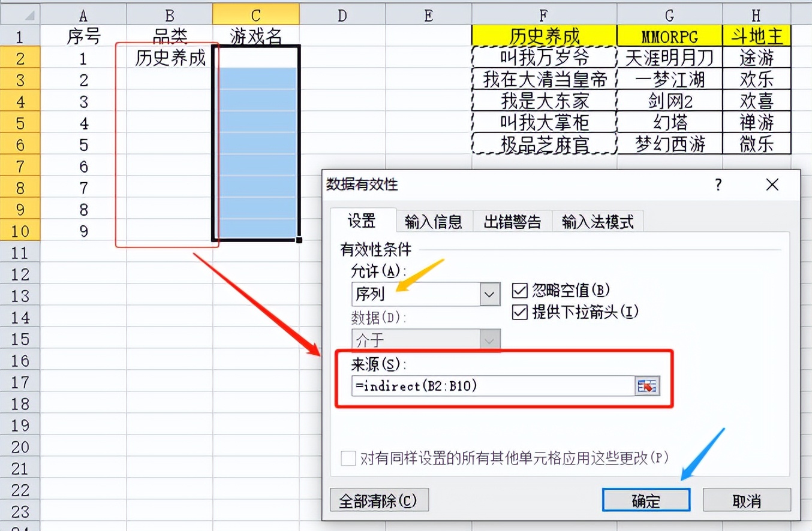Select row 20 header
This screenshot has height=531, width=812.
tap(20, 446)
